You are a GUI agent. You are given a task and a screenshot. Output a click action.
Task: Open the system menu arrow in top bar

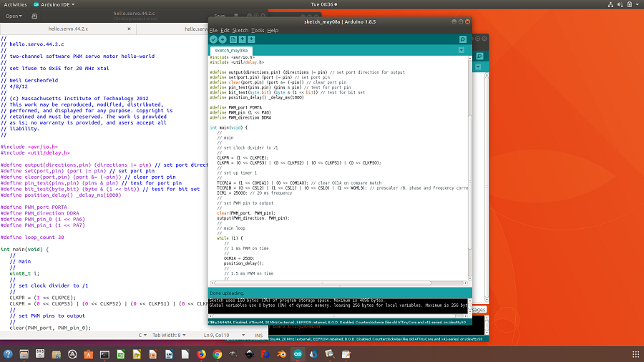click(x=638, y=4)
